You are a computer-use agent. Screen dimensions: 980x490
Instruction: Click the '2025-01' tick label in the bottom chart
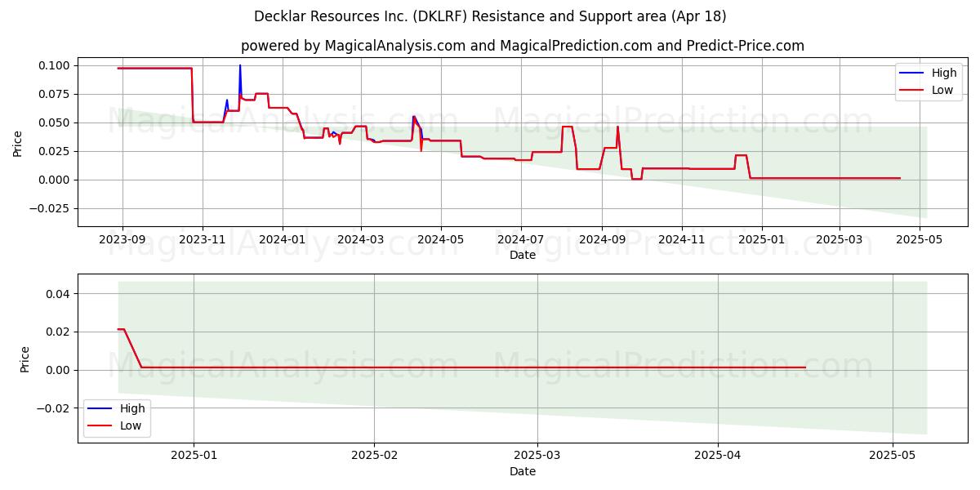pos(194,456)
